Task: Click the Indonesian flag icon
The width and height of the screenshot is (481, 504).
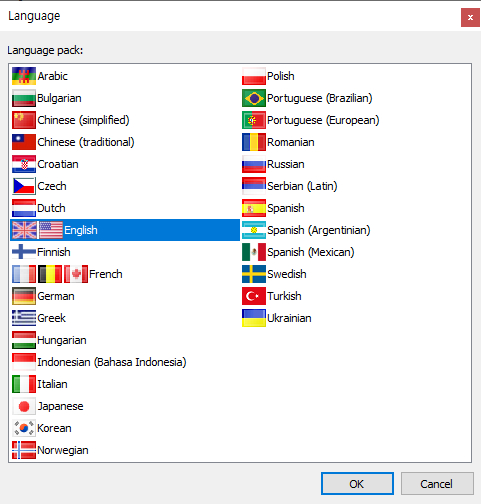Action: [x=24, y=362]
